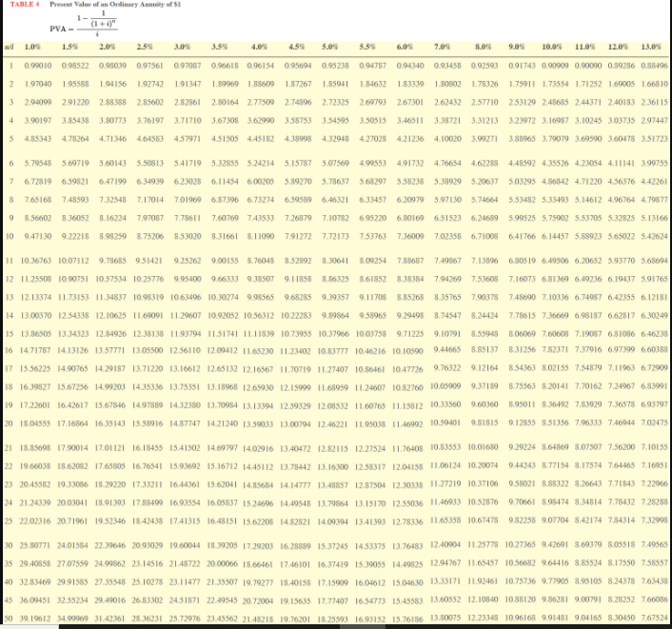Image resolution: width=672 pixels, height=629 pixels.
Task: Click the value '0.88496' in row 1
Action: [655, 66]
